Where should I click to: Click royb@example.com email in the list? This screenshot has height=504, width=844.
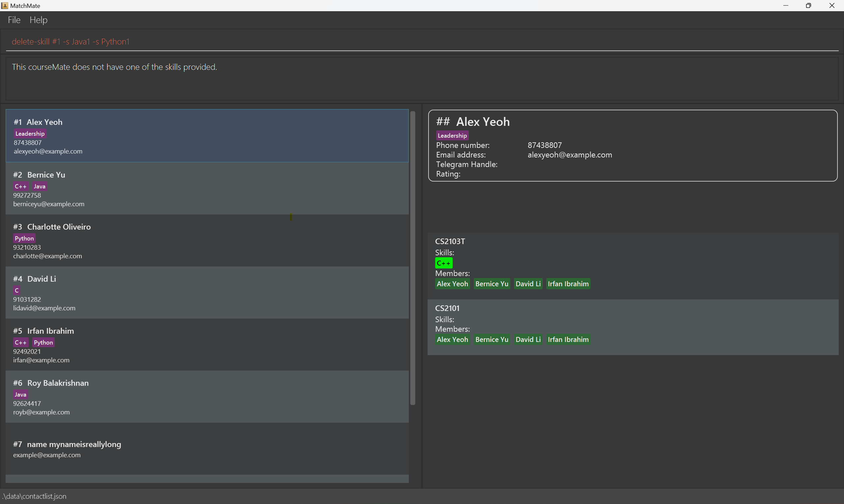point(41,412)
